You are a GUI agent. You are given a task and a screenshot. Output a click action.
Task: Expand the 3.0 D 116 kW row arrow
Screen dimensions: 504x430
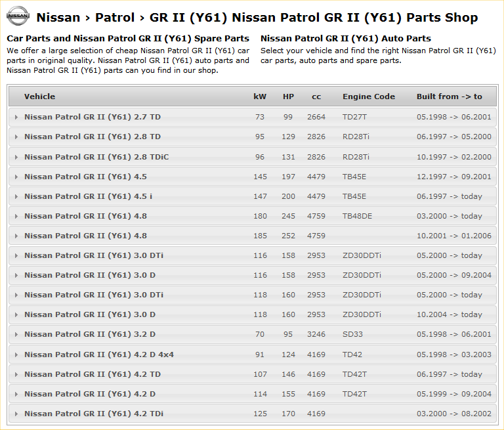click(x=16, y=275)
